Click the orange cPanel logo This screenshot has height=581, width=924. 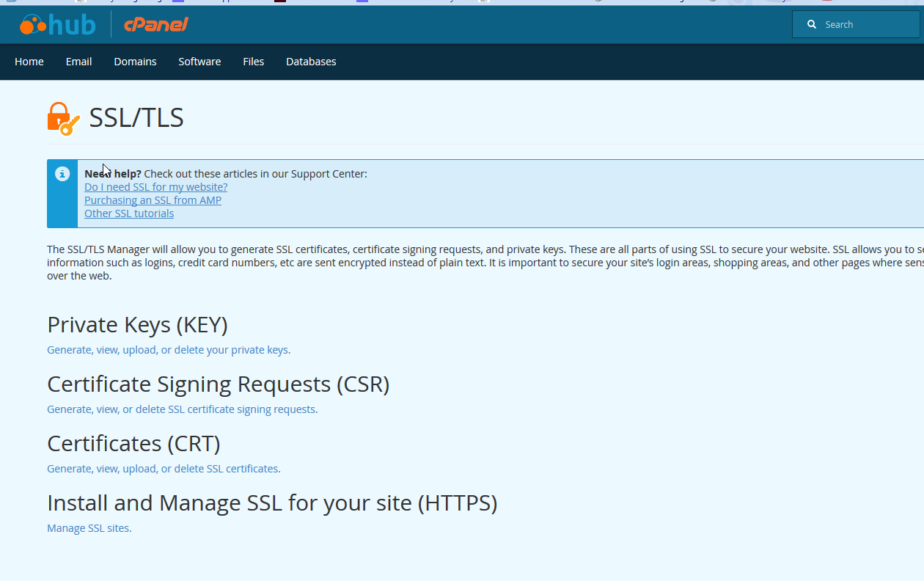[156, 25]
